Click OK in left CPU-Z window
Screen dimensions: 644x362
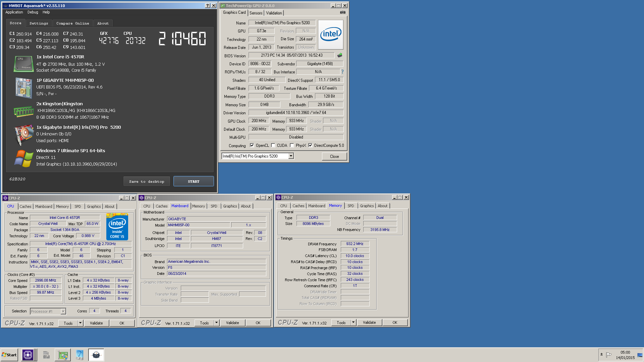122,323
